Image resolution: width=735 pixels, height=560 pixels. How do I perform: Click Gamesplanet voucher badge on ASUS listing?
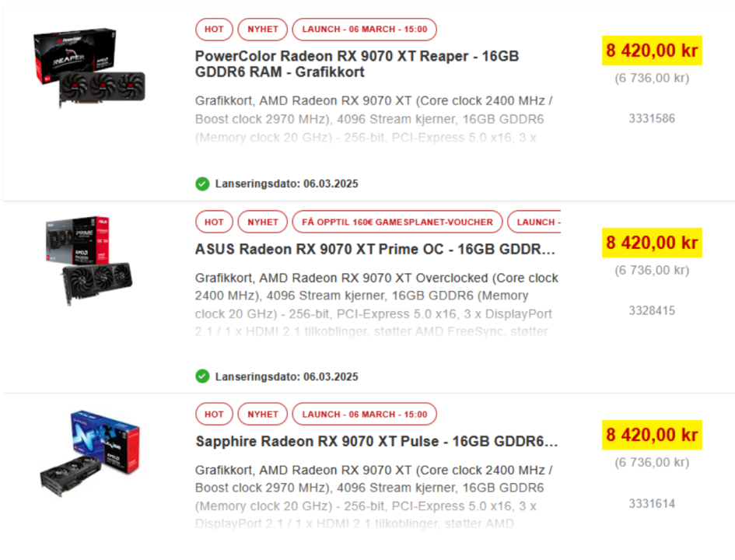click(x=397, y=222)
